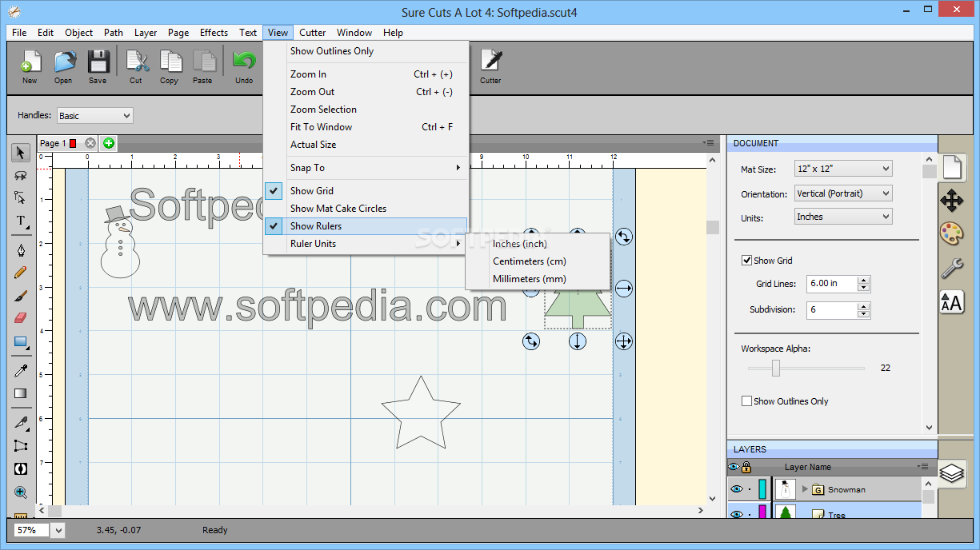Select the Knife cut tool

click(21, 422)
